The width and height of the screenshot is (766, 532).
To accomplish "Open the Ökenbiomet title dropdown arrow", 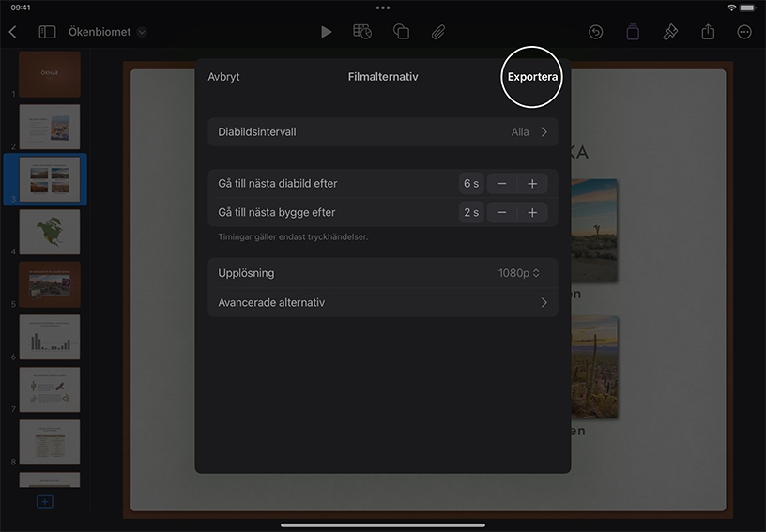I will pyautogui.click(x=142, y=32).
